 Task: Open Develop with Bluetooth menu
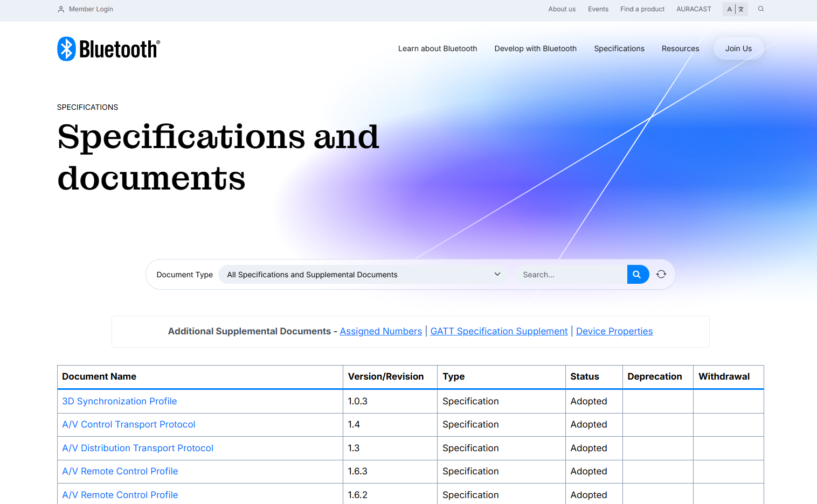click(536, 48)
